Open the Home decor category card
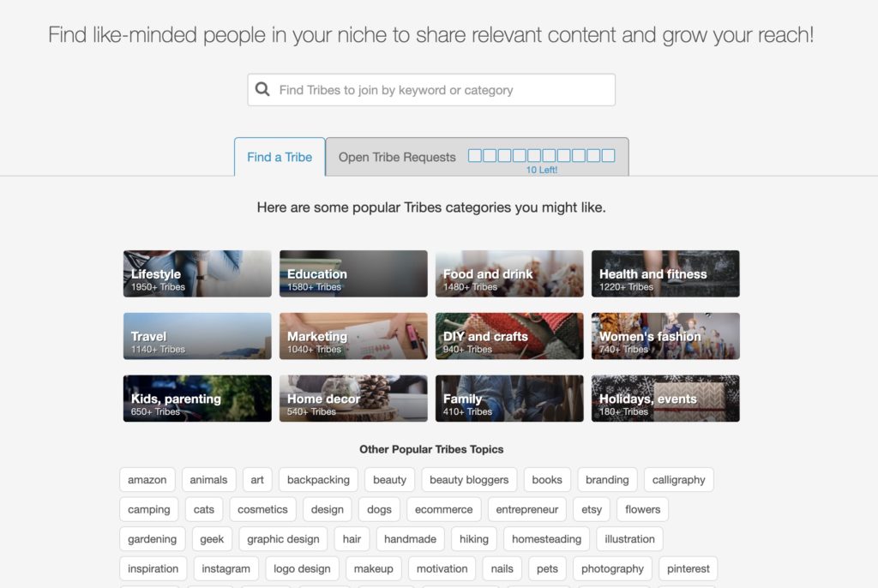Screen dimensions: 878x588 pos(353,399)
